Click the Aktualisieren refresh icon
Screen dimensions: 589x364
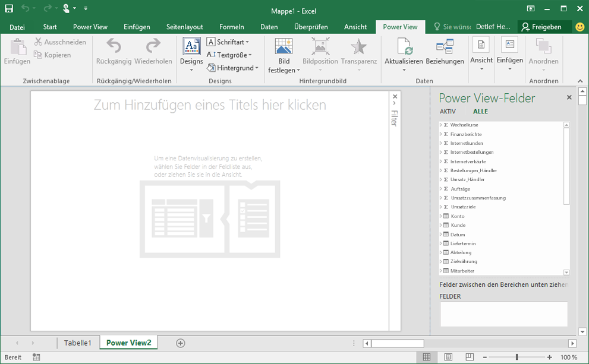tap(404, 48)
